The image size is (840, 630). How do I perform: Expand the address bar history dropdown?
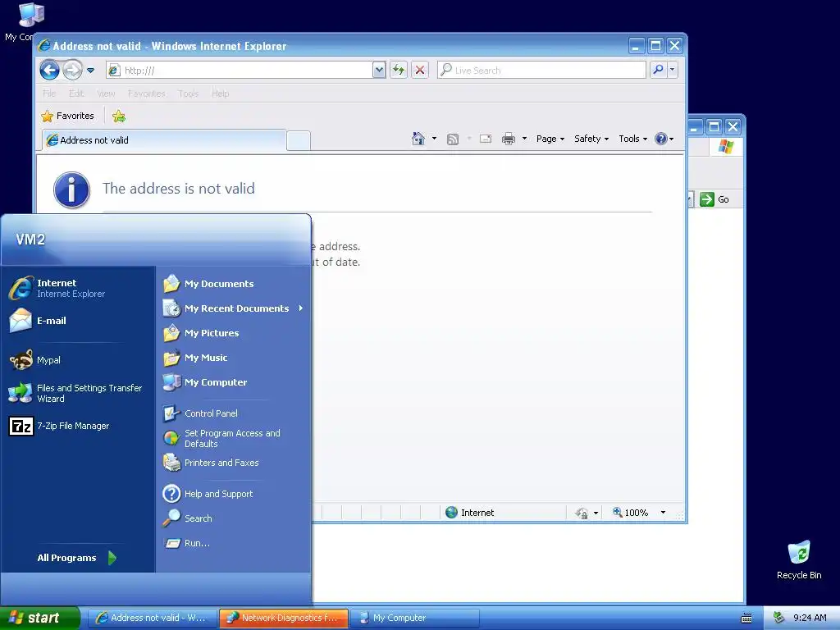coord(379,71)
